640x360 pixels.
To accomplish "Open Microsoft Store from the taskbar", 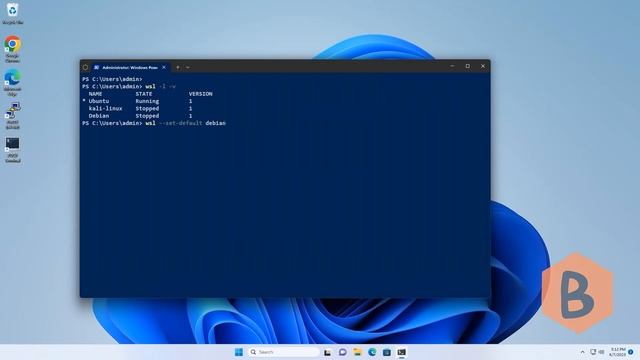I will pyautogui.click(x=387, y=352).
